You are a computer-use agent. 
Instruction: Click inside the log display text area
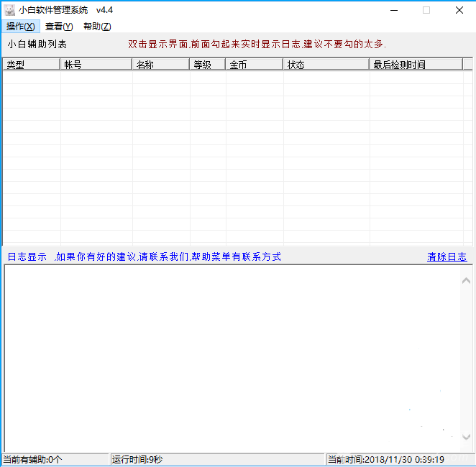coord(232,358)
